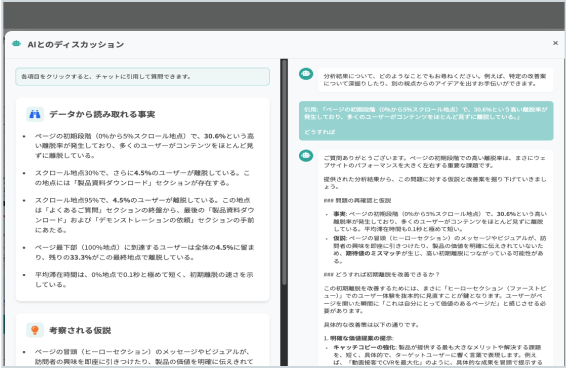The height and width of the screenshot is (368, 566).
Task: Close the AIとのディスカッション dialog
Action: point(555,43)
